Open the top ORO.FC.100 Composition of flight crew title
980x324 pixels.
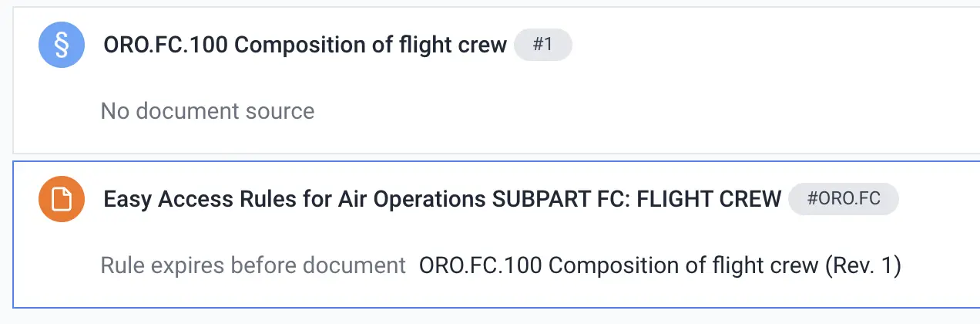coord(304,45)
